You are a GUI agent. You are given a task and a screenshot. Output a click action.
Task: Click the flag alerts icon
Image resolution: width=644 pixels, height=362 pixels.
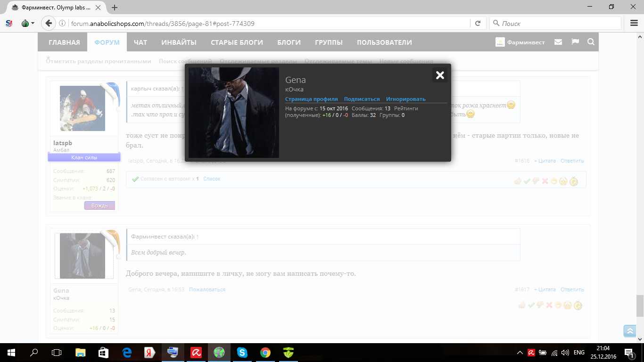pyautogui.click(x=575, y=42)
